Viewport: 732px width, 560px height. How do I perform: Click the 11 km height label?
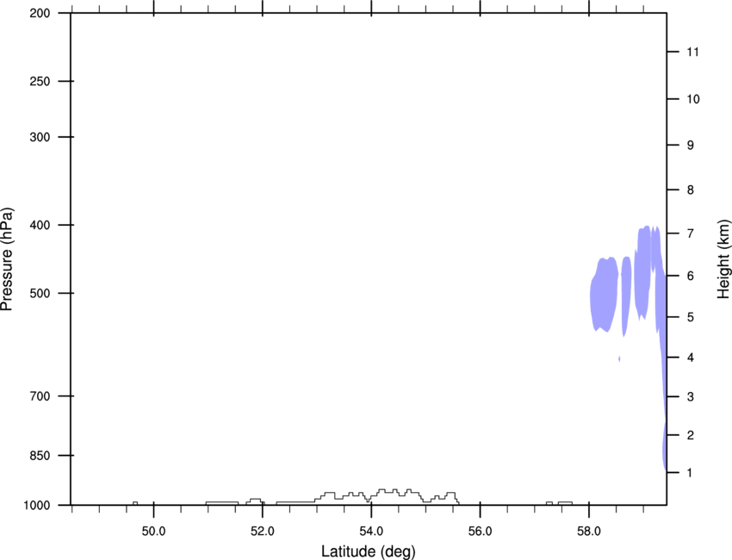tap(693, 52)
